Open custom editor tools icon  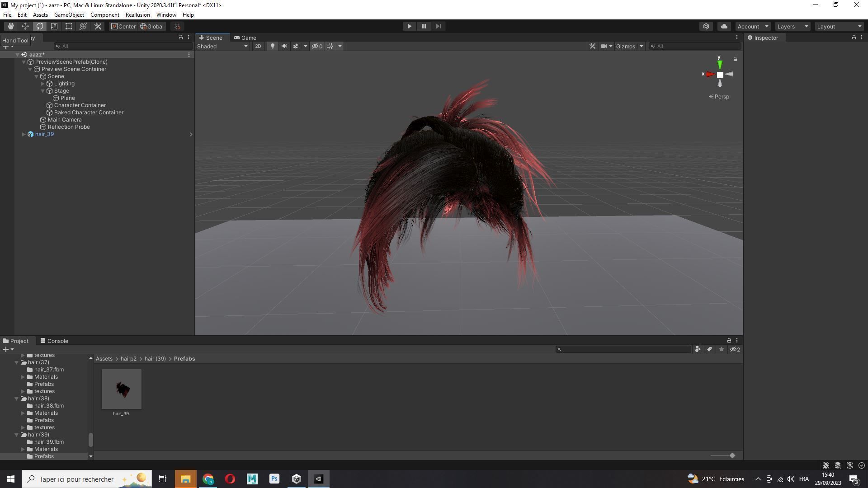click(x=98, y=26)
